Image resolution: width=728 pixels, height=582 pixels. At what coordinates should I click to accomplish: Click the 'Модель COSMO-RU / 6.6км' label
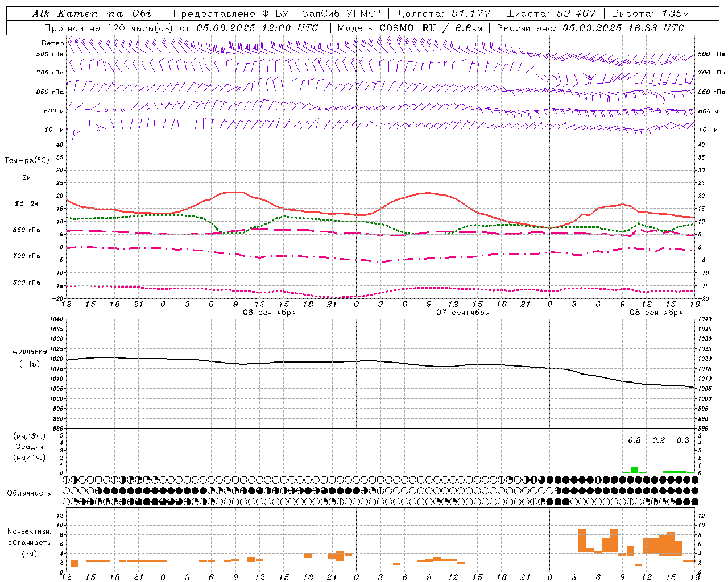click(409, 28)
